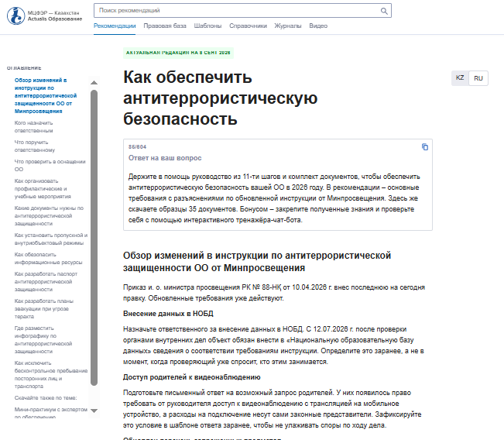This screenshot has height=440, width=504.
Task: Go to Обзор изменений в инструкции contents link
Action: point(46,95)
